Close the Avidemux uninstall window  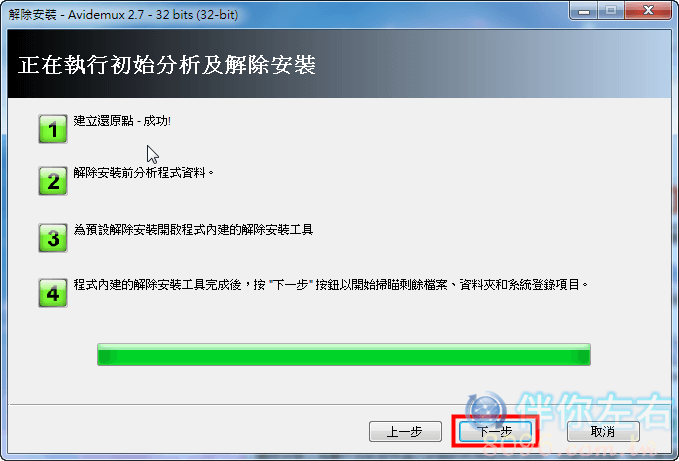click(x=648, y=11)
